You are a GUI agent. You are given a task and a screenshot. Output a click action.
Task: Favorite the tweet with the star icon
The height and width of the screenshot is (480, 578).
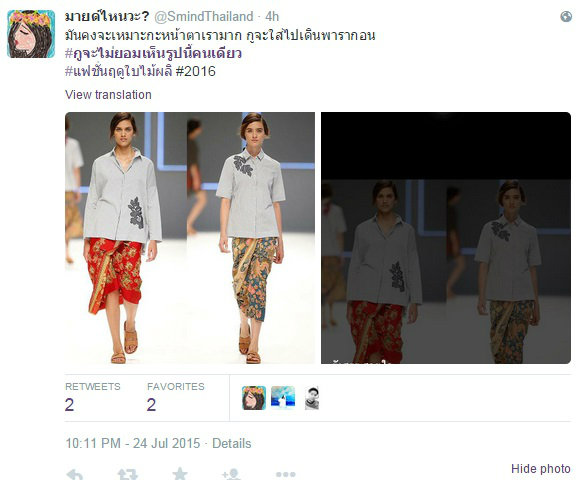(x=180, y=474)
